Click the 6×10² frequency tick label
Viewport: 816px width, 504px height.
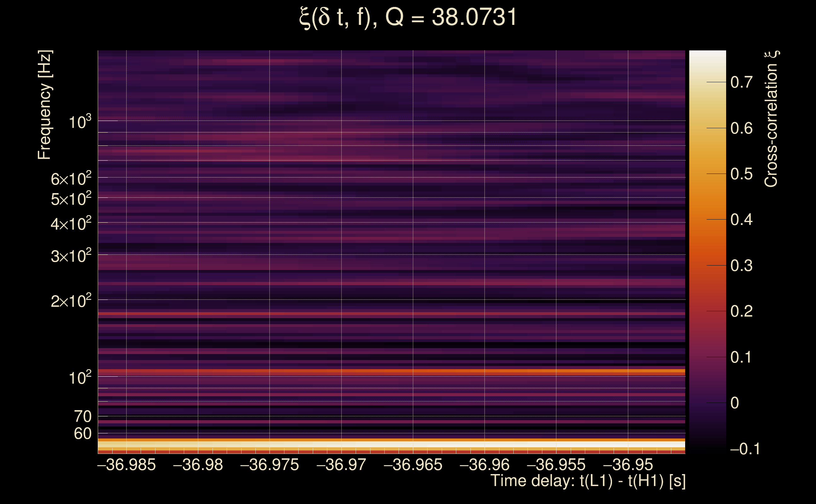[x=71, y=179]
